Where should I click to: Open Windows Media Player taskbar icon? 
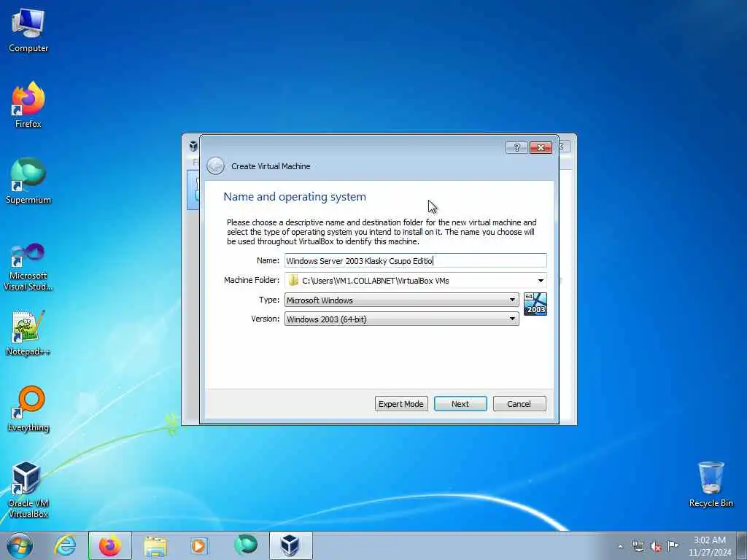(198, 545)
